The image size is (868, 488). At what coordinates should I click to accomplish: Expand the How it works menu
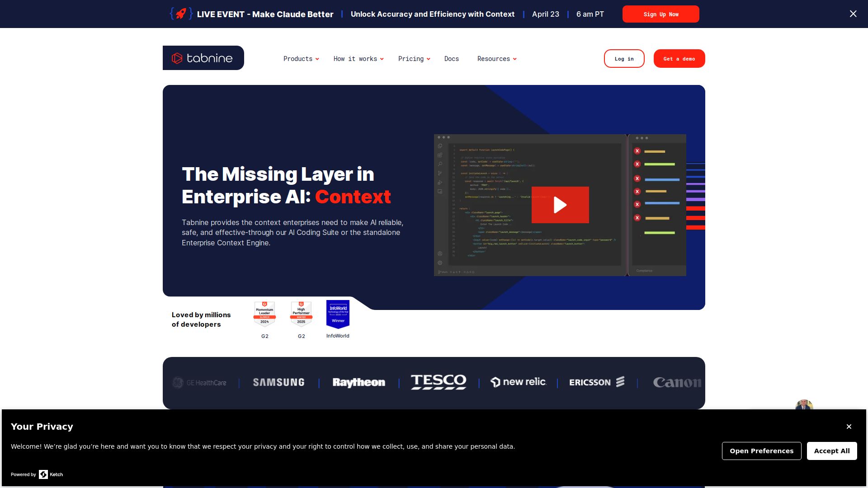coord(358,59)
